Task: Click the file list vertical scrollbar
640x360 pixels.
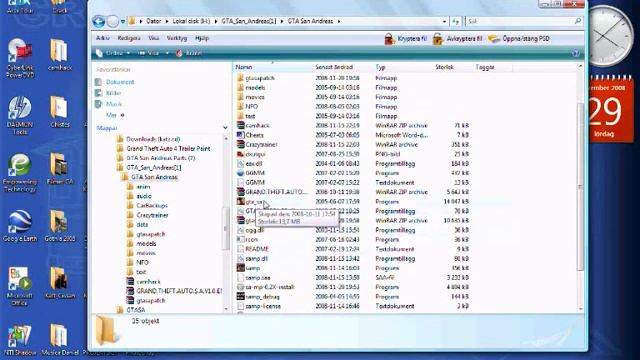Action: [x=580, y=188]
